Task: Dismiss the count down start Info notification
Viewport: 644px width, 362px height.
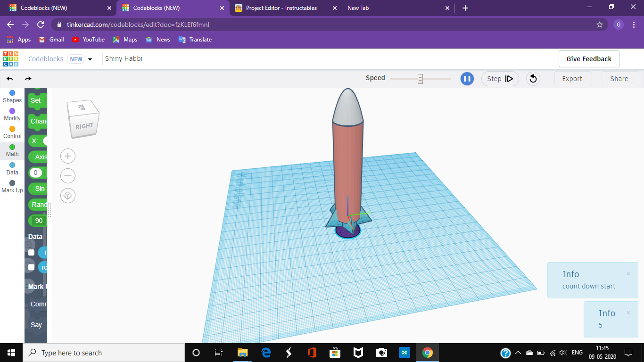Action: click(628, 273)
